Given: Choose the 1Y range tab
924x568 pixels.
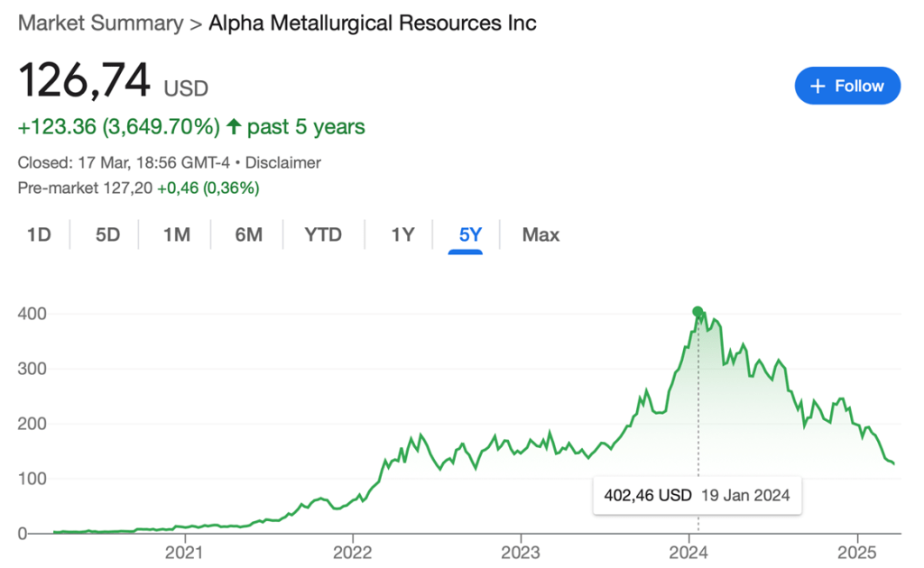Looking at the screenshot, I should pyautogui.click(x=402, y=234).
